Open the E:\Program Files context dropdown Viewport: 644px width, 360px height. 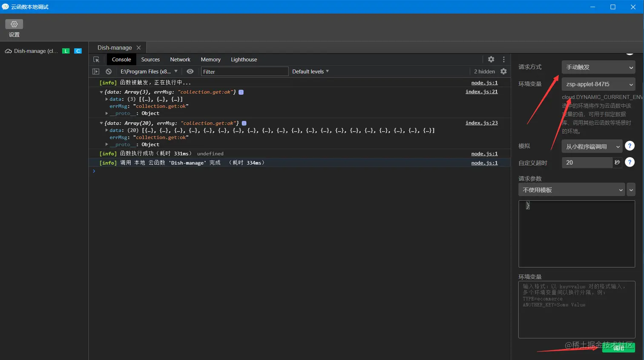coord(149,71)
